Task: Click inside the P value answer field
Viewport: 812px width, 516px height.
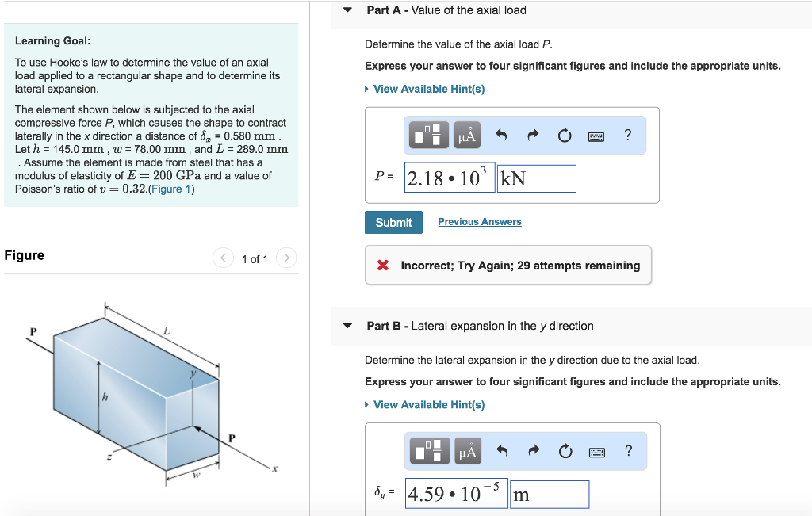Action: point(449,178)
